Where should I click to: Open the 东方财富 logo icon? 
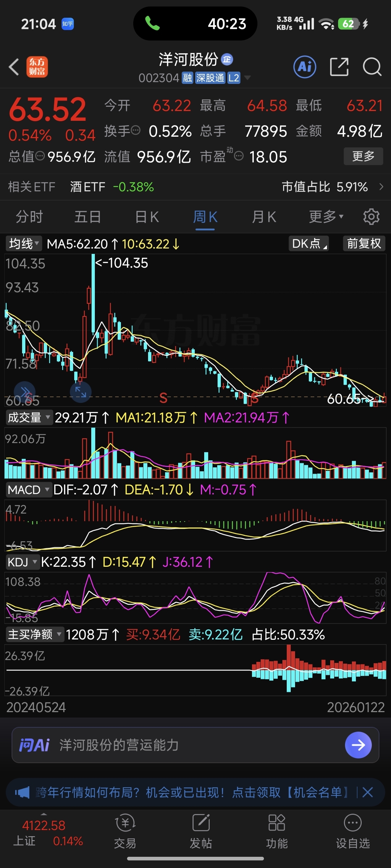37,67
